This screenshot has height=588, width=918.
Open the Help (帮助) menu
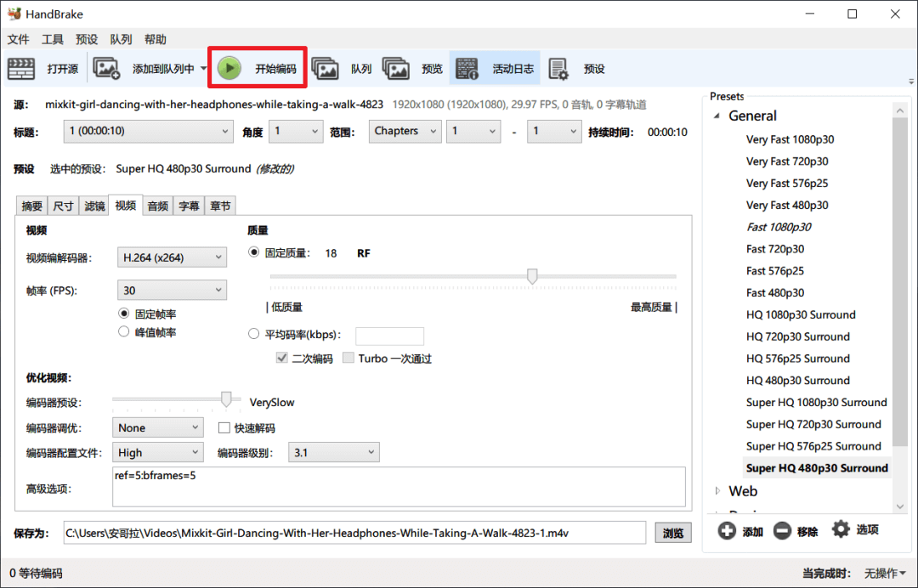(156, 39)
